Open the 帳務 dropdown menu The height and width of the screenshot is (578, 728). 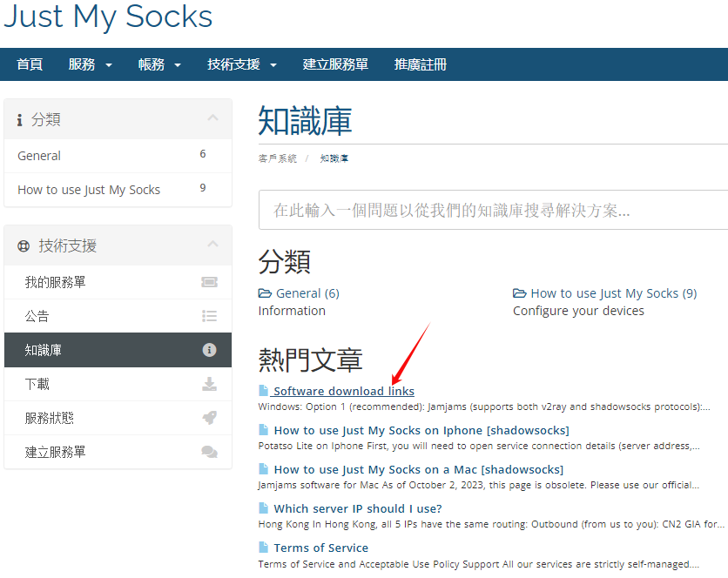coord(159,64)
